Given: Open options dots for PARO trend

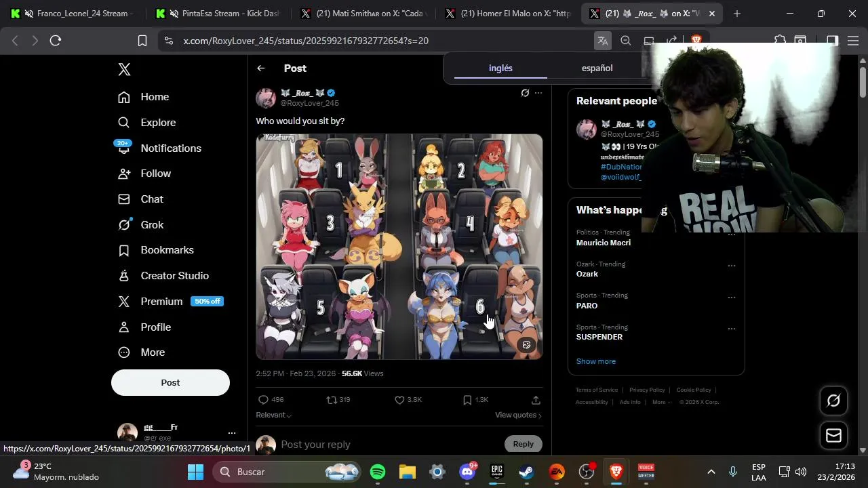Looking at the screenshot, I should (x=732, y=298).
